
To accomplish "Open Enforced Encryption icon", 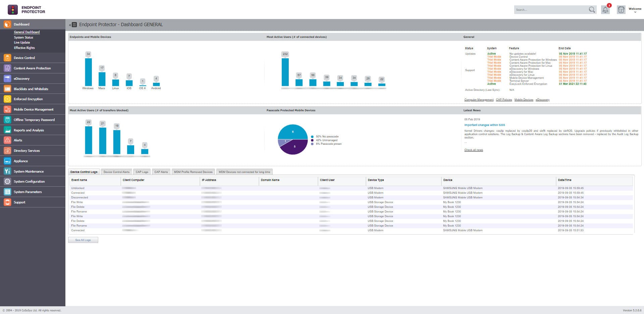I will pos(7,99).
